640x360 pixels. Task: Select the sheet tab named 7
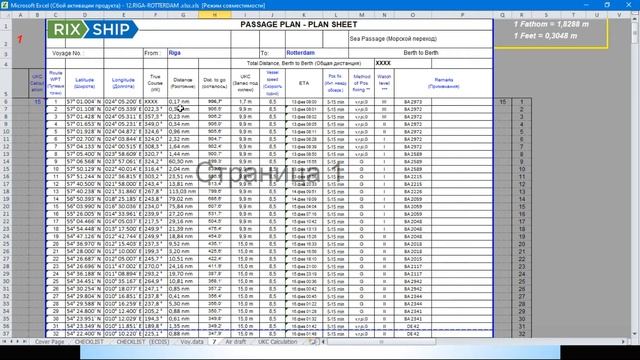click(214, 342)
